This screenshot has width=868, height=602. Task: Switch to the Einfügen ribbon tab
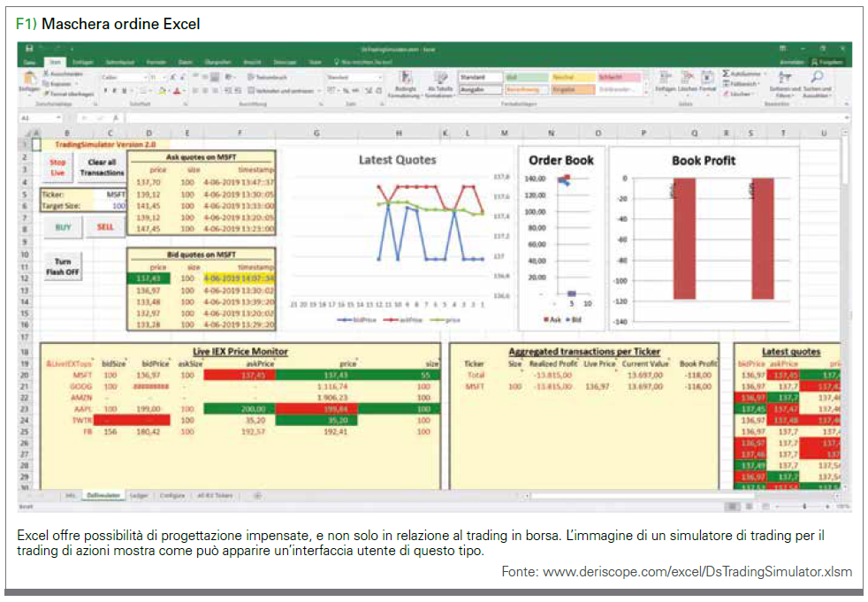pos(83,62)
